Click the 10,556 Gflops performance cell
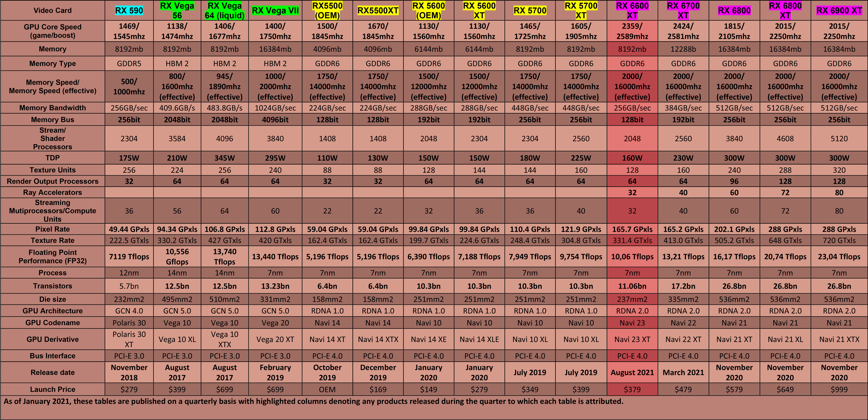The height and width of the screenshot is (420, 868). point(177,256)
